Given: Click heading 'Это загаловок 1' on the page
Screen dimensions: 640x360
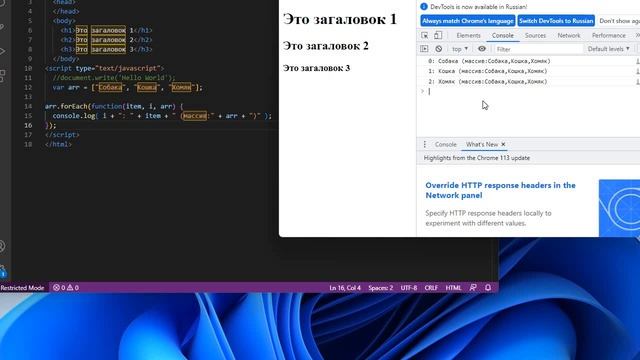Looking at the screenshot, I should click(340, 19).
